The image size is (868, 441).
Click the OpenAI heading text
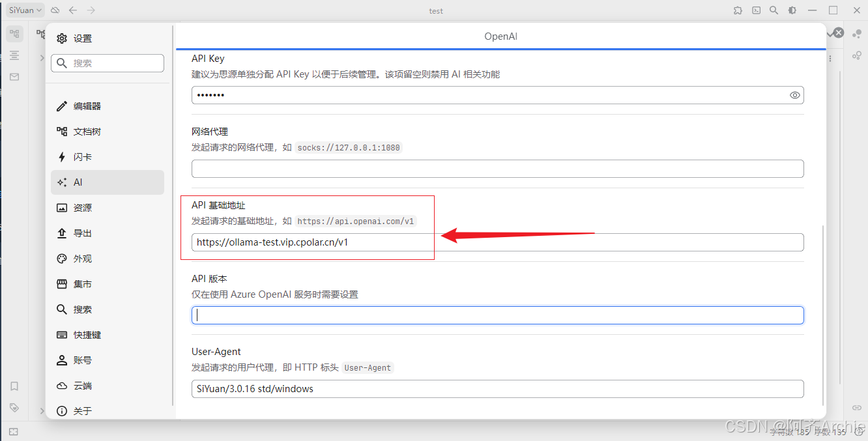point(500,36)
